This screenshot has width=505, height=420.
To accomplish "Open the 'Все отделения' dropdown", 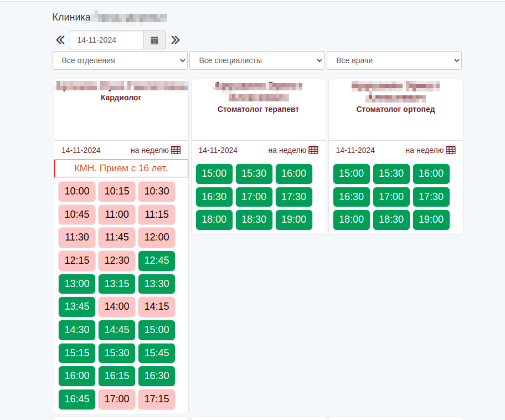I will pos(120,60).
